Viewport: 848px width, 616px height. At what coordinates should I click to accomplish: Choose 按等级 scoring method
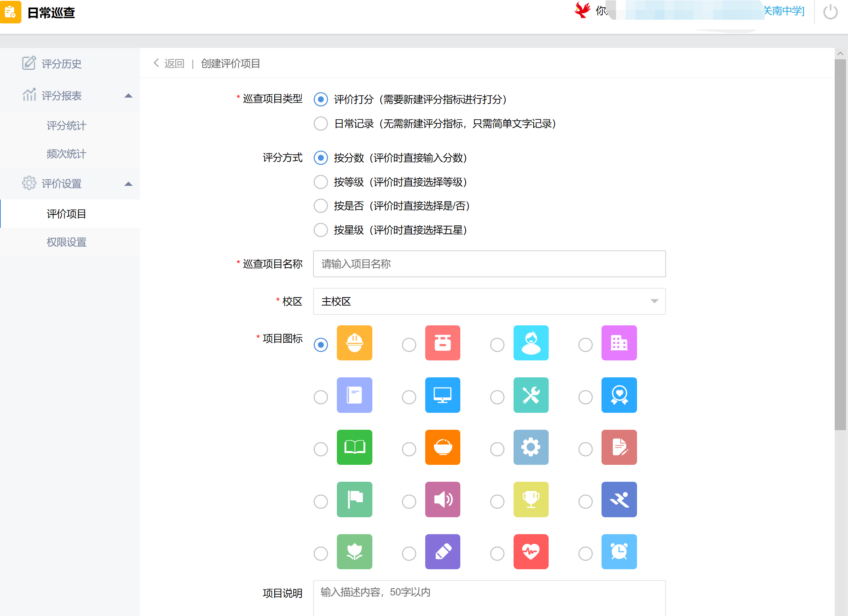321,182
